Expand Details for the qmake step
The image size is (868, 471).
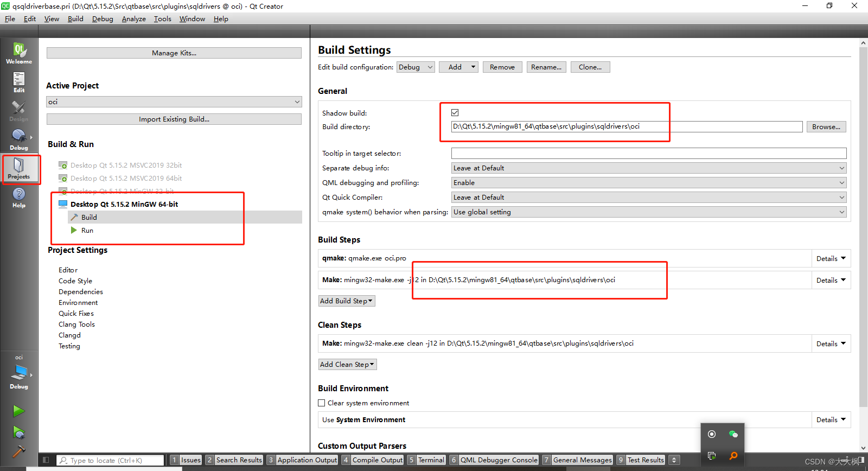click(x=831, y=259)
